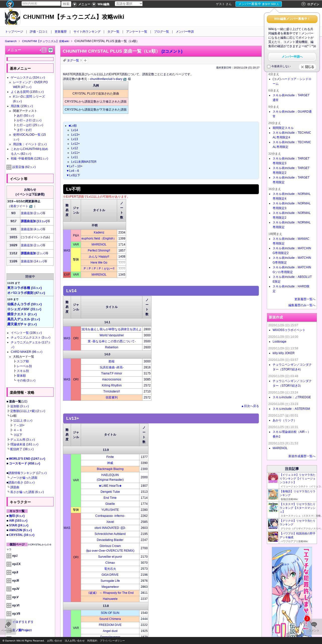Screen dimensions: 322x644
Task: Click the CHUNITHM penguin wiki logo
Action: [13, 17]
